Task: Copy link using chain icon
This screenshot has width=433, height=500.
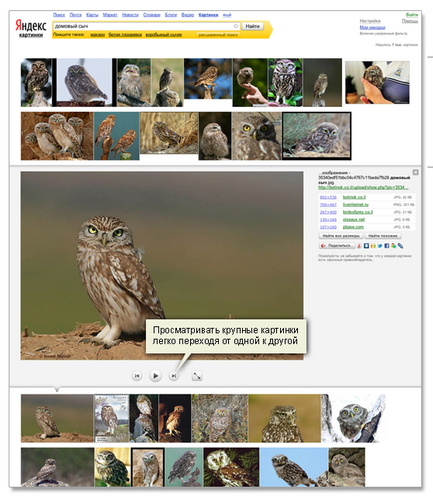Action: (x=400, y=246)
